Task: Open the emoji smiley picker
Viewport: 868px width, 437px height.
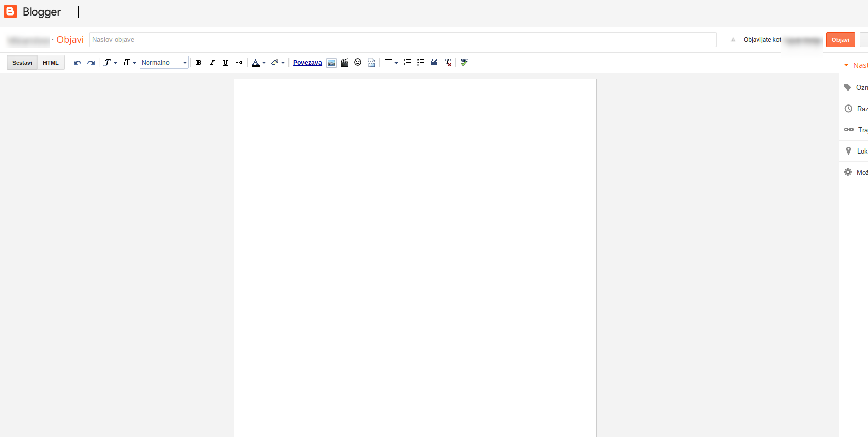Action: (x=358, y=63)
